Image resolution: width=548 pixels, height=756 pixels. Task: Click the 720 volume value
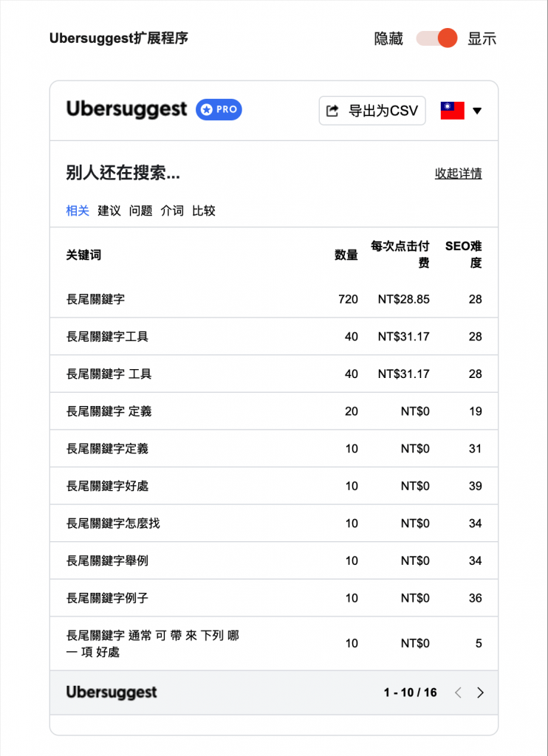click(x=349, y=299)
